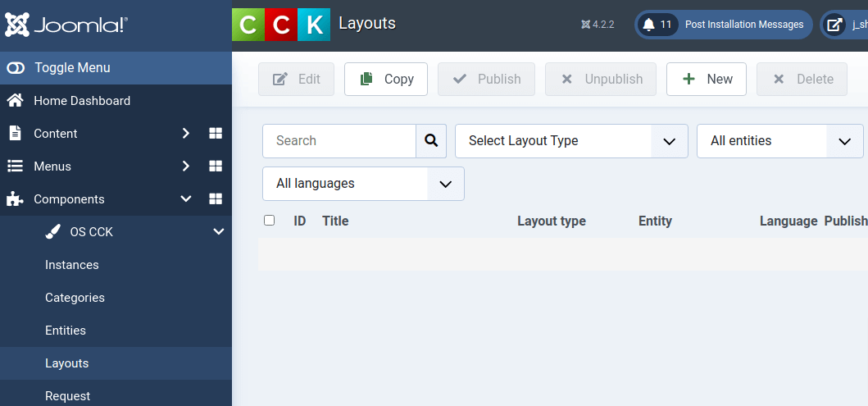868x406 pixels.
Task: Click the OS CCK submenu item
Action: (91, 232)
